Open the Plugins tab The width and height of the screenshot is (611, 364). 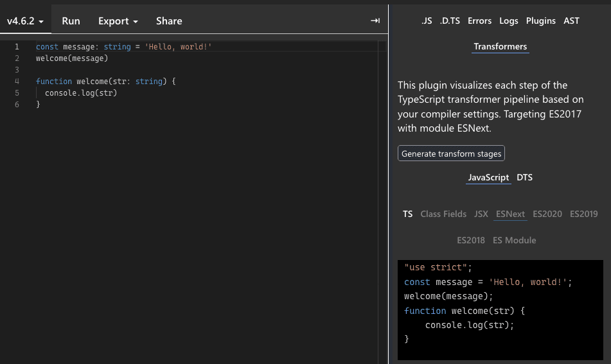coord(540,21)
